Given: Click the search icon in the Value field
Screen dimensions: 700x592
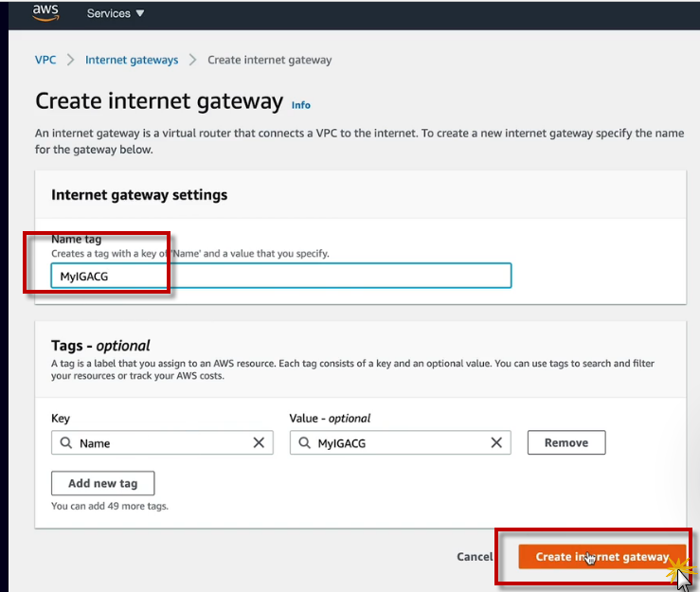Looking at the screenshot, I should [x=304, y=442].
